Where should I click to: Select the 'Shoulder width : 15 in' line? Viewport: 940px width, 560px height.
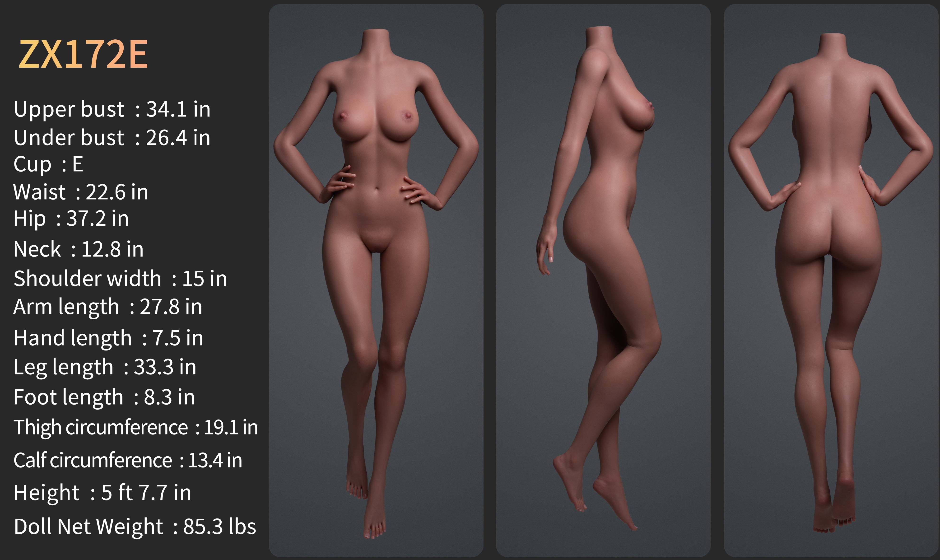(x=120, y=279)
